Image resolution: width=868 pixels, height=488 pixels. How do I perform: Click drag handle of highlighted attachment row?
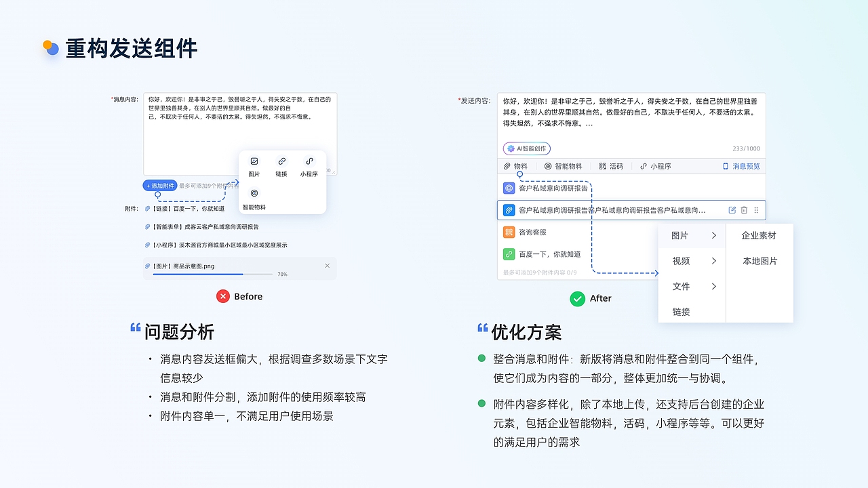click(x=756, y=210)
